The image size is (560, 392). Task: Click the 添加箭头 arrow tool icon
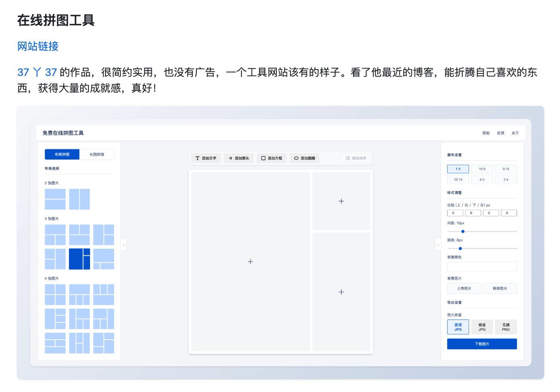(230, 158)
